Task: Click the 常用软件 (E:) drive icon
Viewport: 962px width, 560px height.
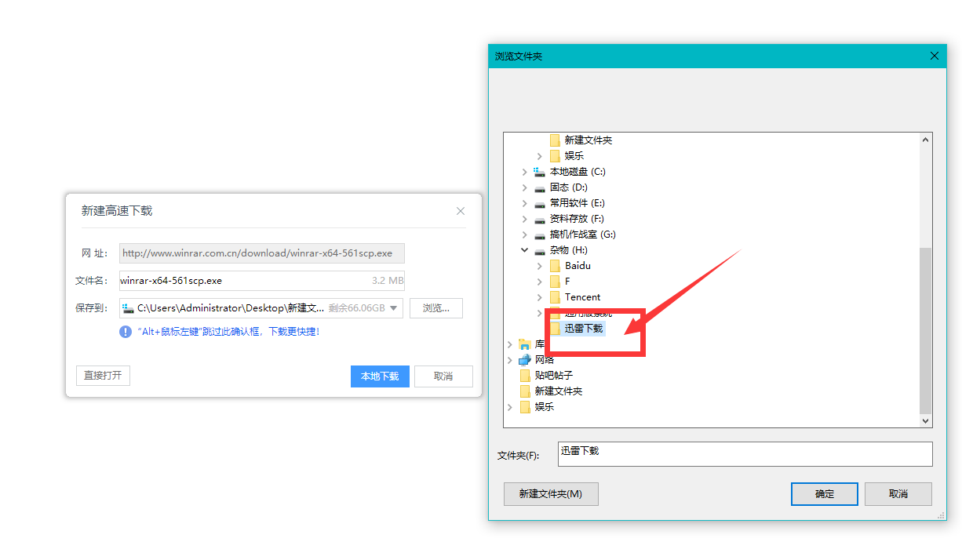Action: coord(539,203)
